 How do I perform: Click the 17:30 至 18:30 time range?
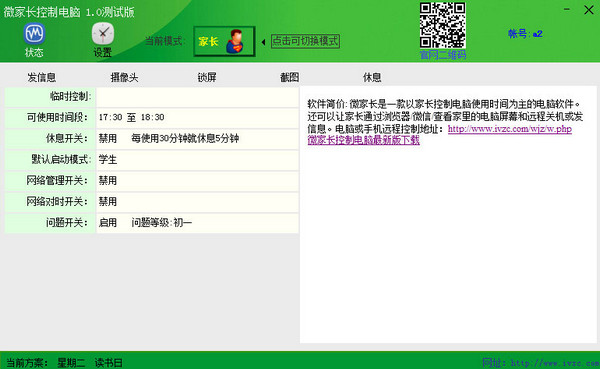click(131, 117)
